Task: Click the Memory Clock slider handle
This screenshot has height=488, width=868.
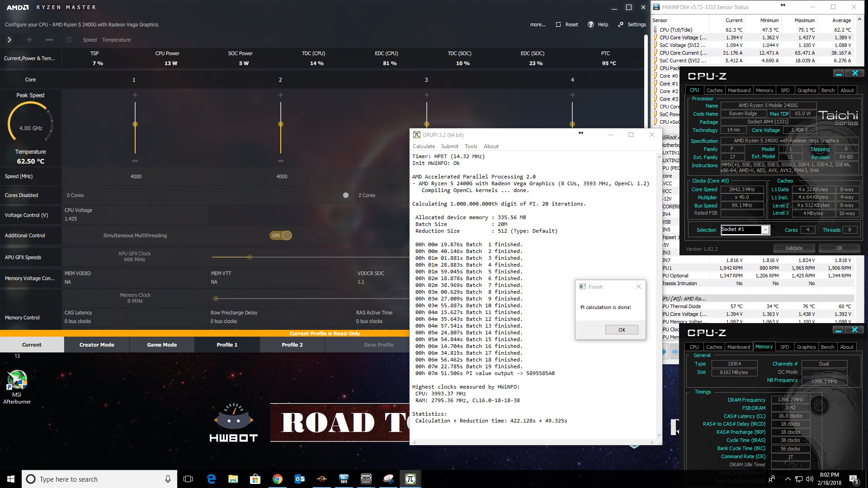Action: pyautogui.click(x=216, y=298)
